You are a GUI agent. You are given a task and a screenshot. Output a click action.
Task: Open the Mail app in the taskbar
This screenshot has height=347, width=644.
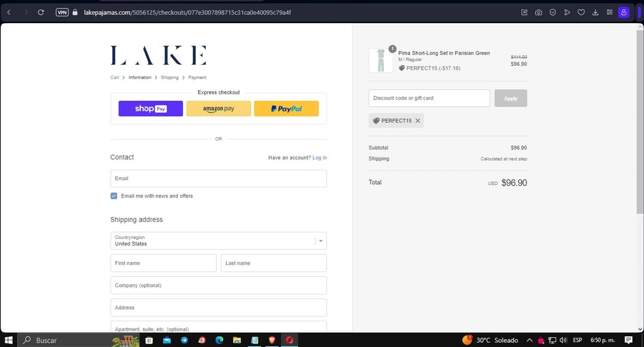coord(167,340)
